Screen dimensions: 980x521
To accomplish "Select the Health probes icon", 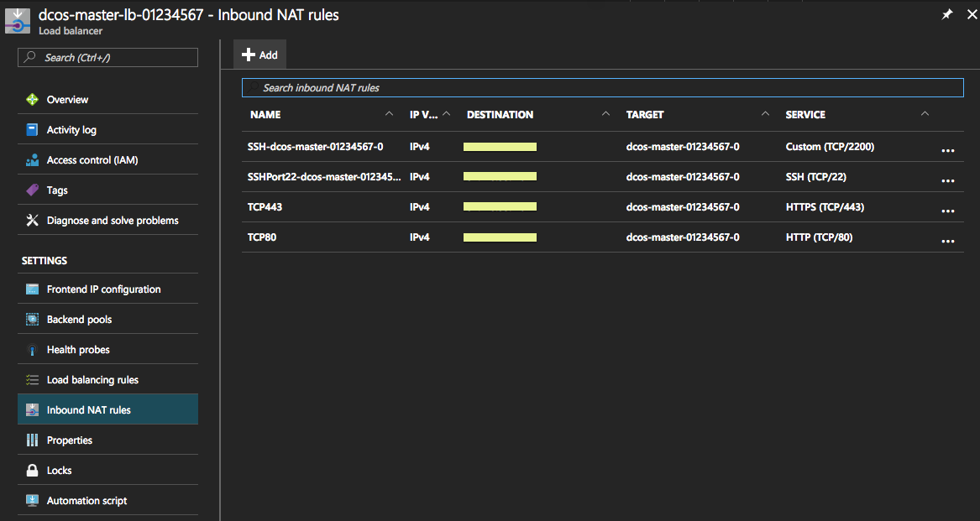I will pyautogui.click(x=32, y=350).
